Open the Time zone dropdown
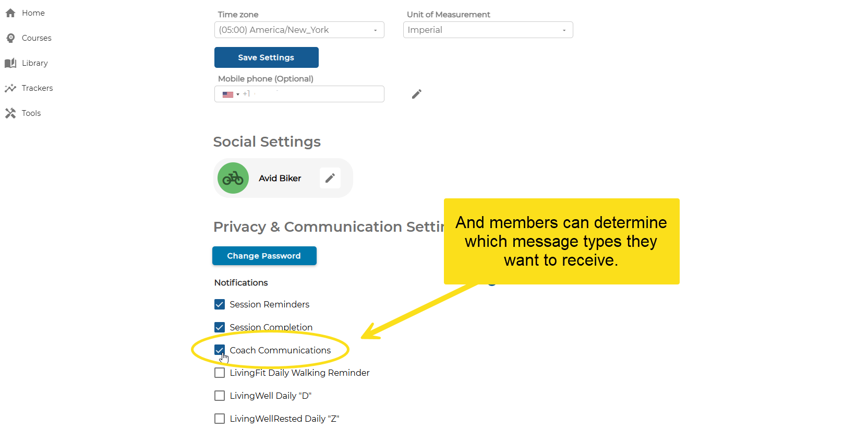868x428 pixels. pos(299,30)
